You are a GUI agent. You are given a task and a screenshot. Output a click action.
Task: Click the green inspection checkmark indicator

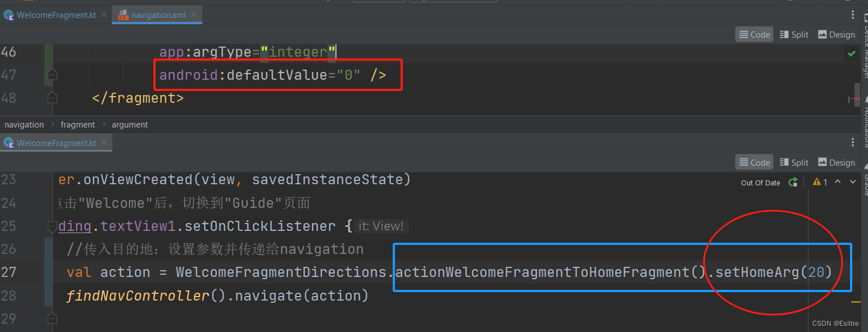pyautogui.click(x=852, y=53)
